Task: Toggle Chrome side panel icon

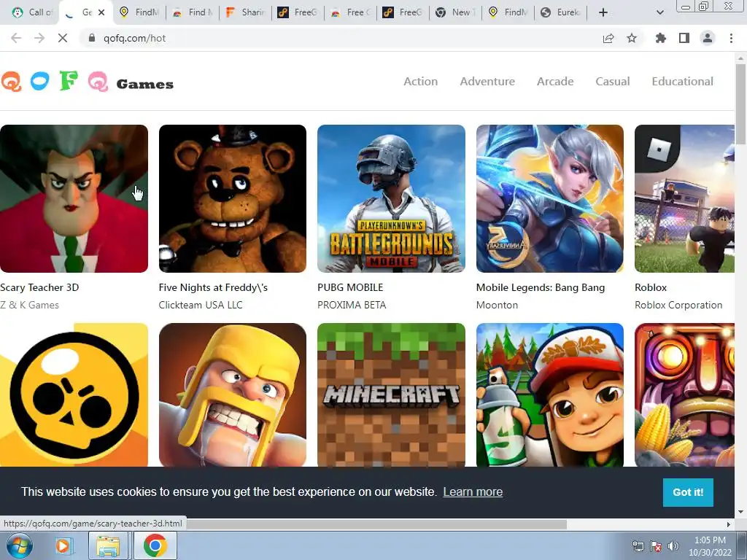Action: click(684, 38)
